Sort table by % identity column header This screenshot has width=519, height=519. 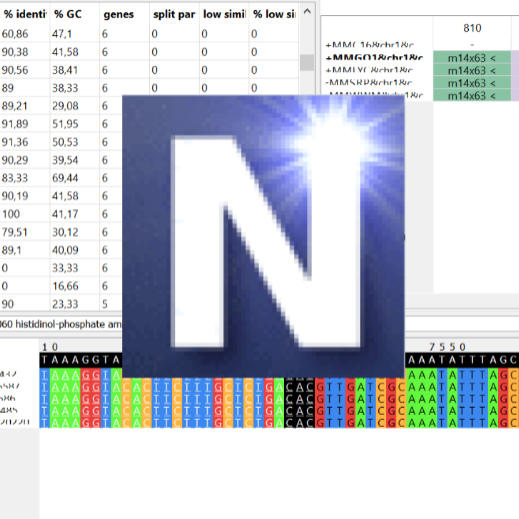coord(25,14)
